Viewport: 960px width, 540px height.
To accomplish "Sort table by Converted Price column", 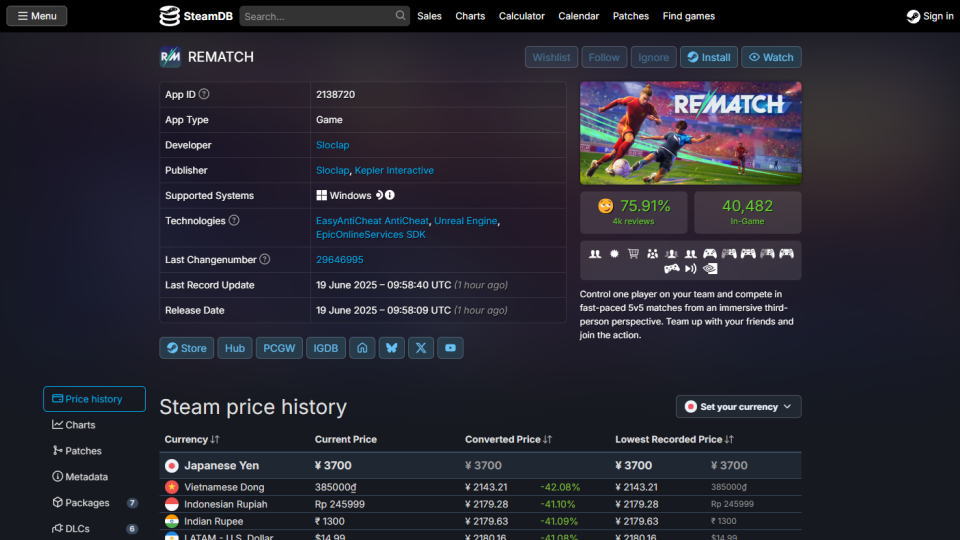I will point(508,439).
